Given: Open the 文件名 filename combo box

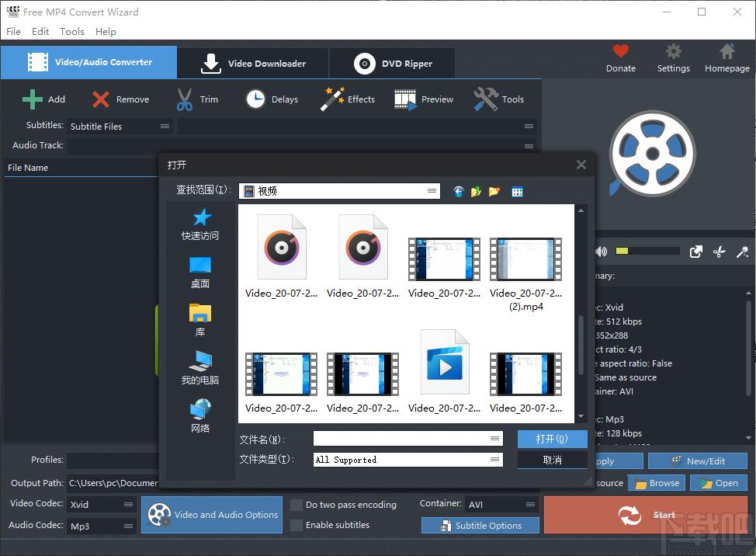Looking at the screenshot, I should (x=408, y=438).
